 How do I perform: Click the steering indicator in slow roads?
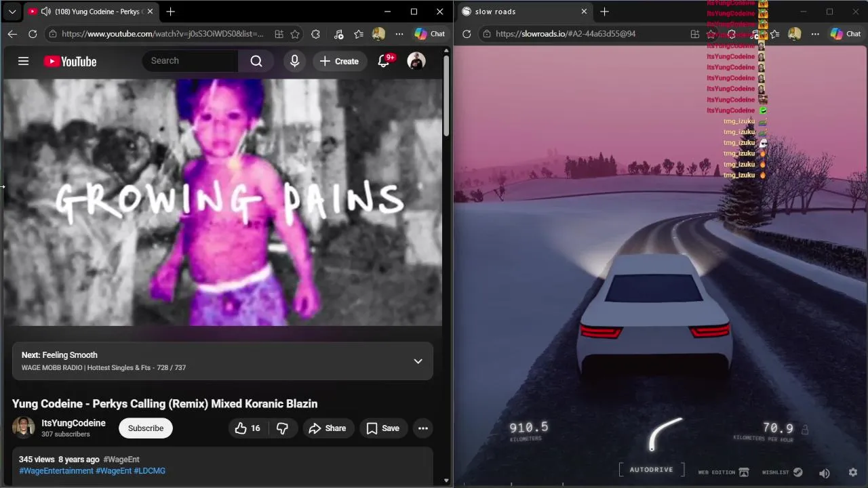coord(665,434)
